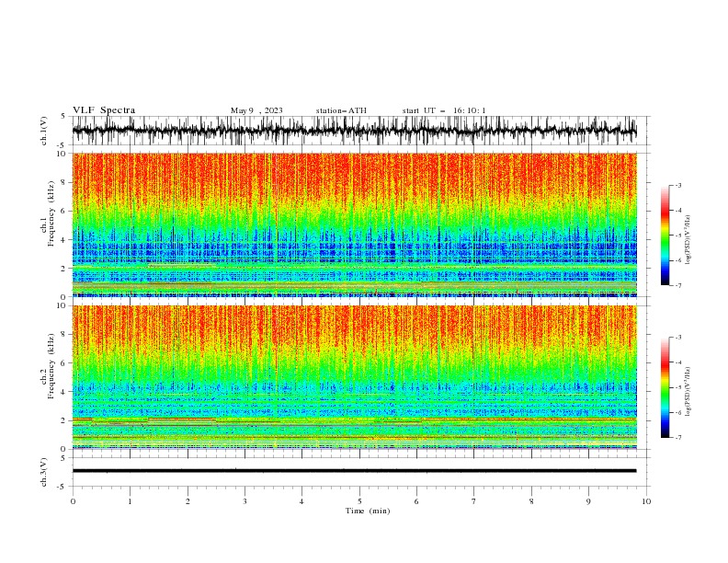Click time axis tick label "2"

(188, 501)
